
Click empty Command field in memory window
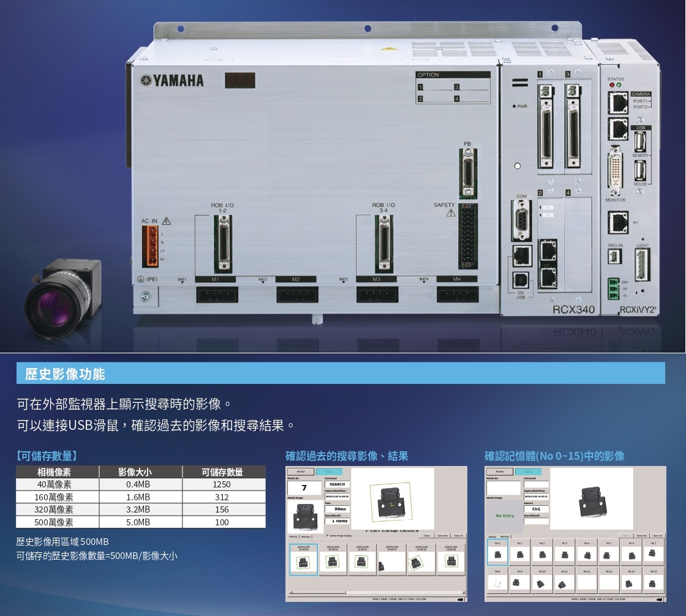coord(537,484)
